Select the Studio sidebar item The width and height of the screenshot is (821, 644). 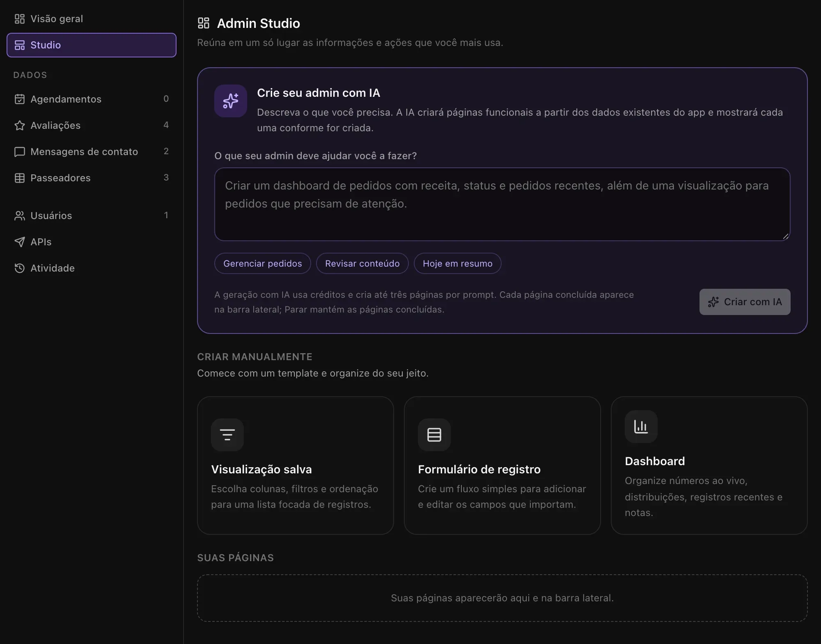pyautogui.click(x=92, y=45)
